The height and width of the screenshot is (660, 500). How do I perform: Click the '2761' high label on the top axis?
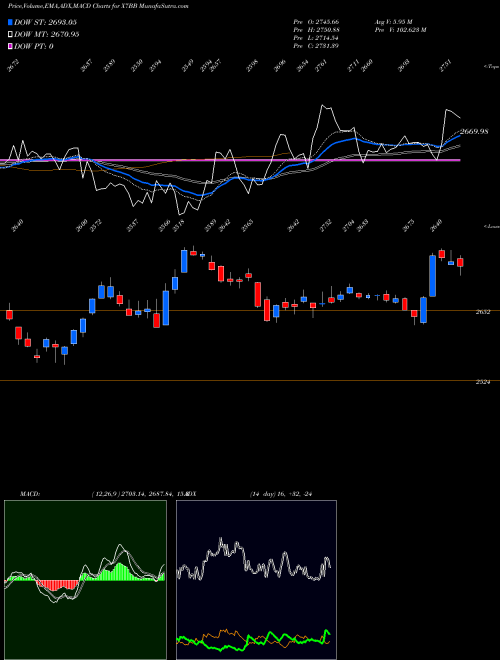321,66
